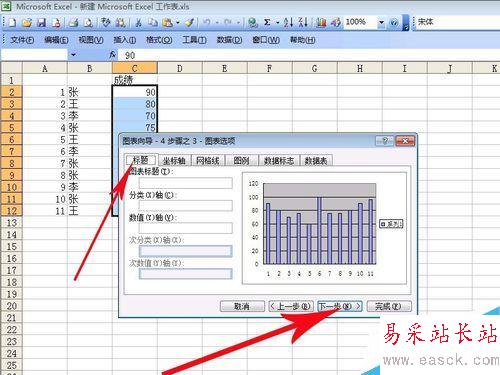Viewport: 500px width, 375px height.
Task: Sort descending with the Z-A icon
Action: click(x=303, y=22)
